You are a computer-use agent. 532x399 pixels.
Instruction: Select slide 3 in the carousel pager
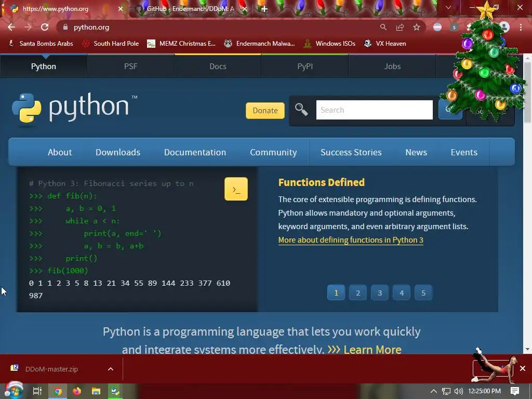(380, 293)
